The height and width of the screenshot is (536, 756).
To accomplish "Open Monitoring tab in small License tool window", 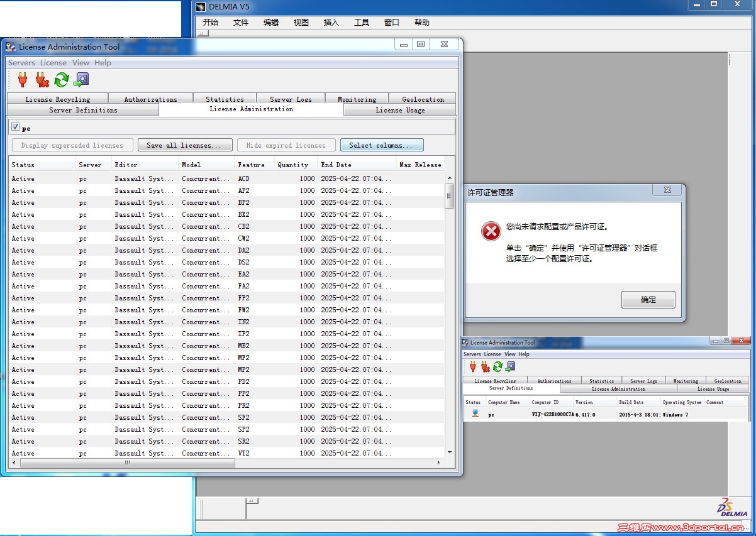I will [686, 381].
